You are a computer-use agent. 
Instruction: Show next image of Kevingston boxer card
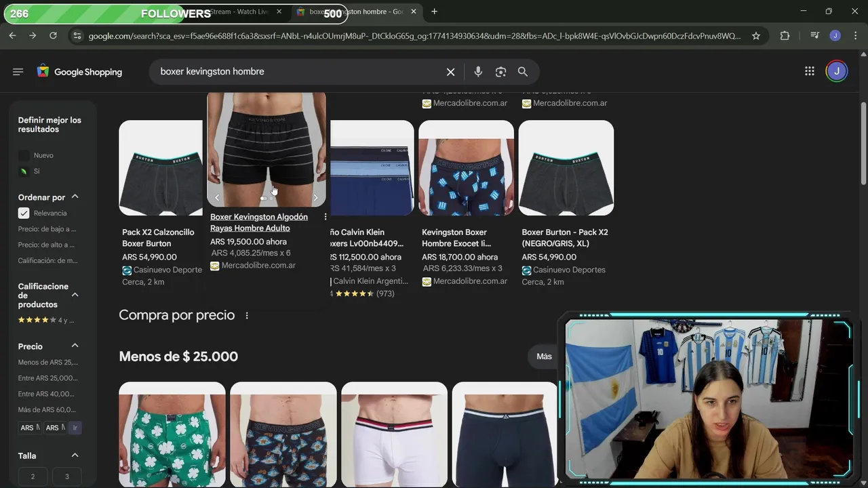[315, 198]
